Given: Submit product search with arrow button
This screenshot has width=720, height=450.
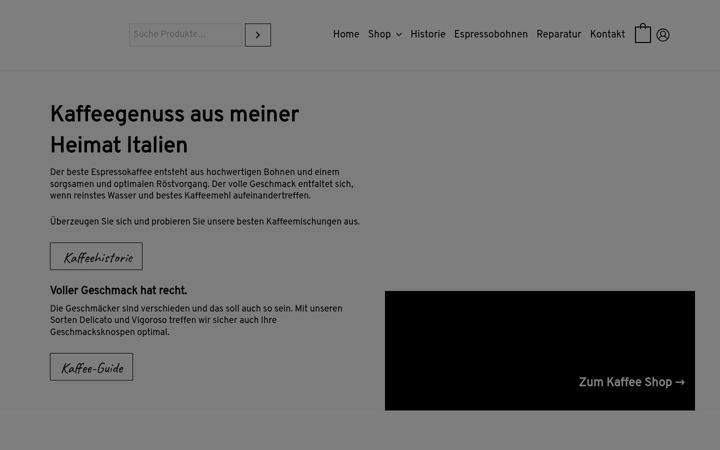Looking at the screenshot, I should (x=258, y=35).
